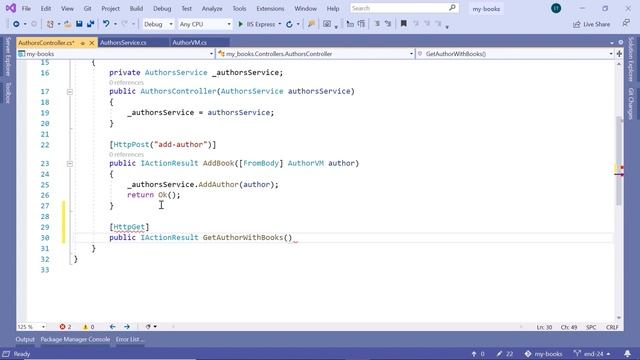This screenshot has height=360, width=640.
Task: Open the 125 % zoom level dropdown
Action: (31, 327)
